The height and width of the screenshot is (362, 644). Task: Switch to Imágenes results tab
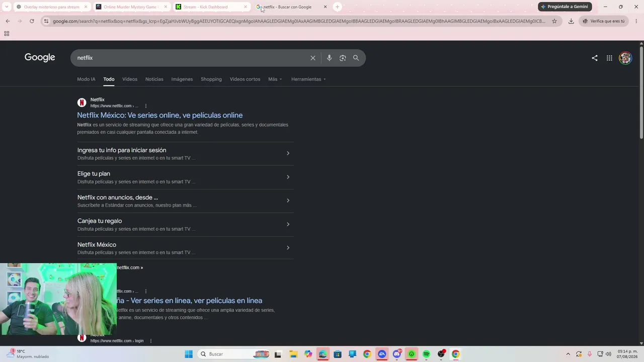click(x=182, y=79)
